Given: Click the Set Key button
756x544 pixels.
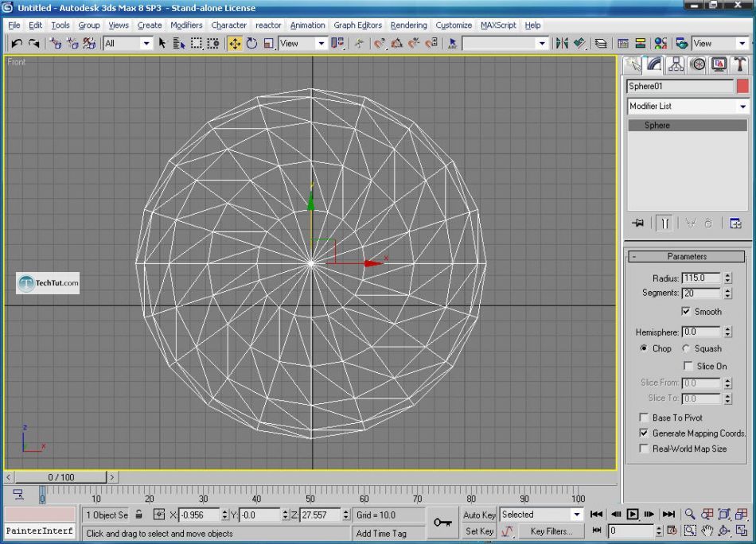Looking at the screenshot, I should (479, 531).
